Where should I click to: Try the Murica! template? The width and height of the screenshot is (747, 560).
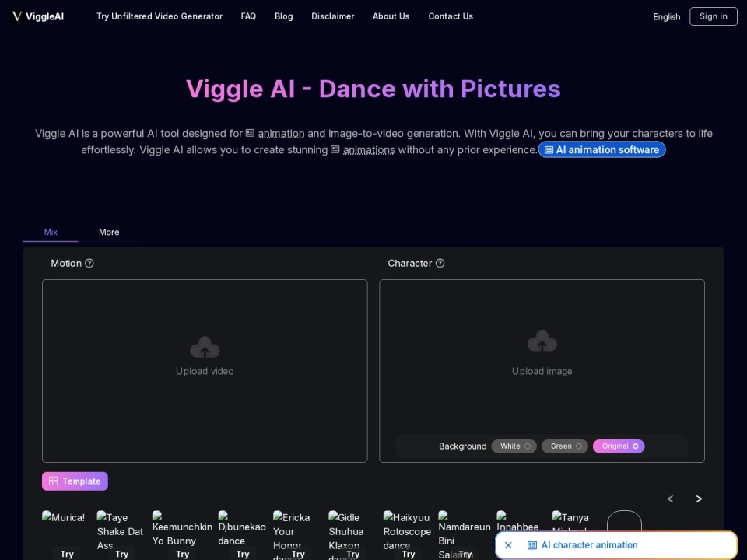pyautogui.click(x=67, y=554)
